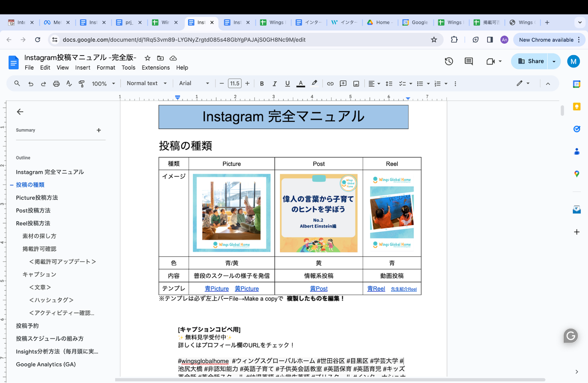Open the zoom level dropdown
This screenshot has width=588, height=383.
[103, 83]
